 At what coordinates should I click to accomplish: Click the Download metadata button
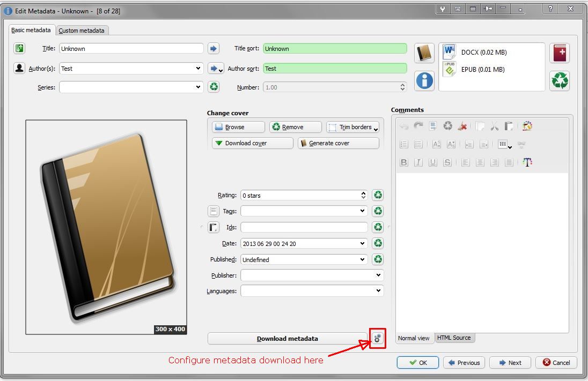[x=287, y=338]
